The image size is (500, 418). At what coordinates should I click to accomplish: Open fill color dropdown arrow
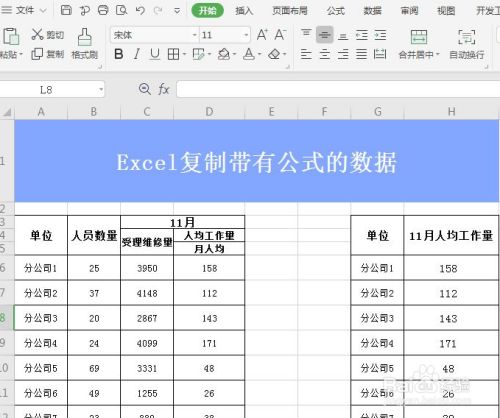tap(234, 54)
